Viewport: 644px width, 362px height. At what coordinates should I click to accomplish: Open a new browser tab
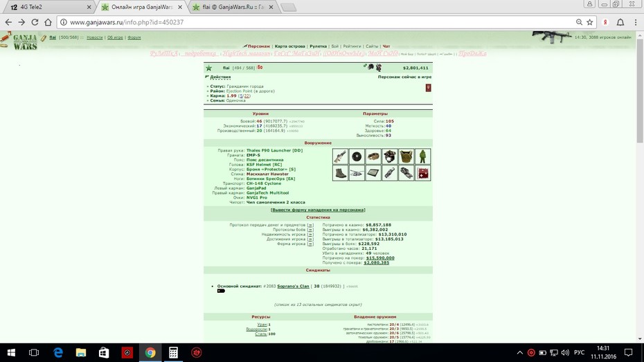[x=288, y=7]
